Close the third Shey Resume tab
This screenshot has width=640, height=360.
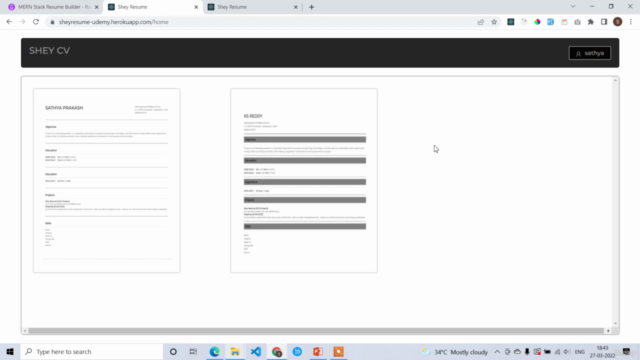296,7
